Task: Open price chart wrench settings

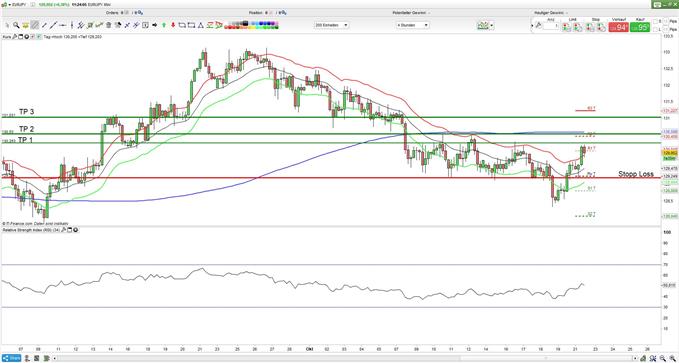Action: (14, 37)
